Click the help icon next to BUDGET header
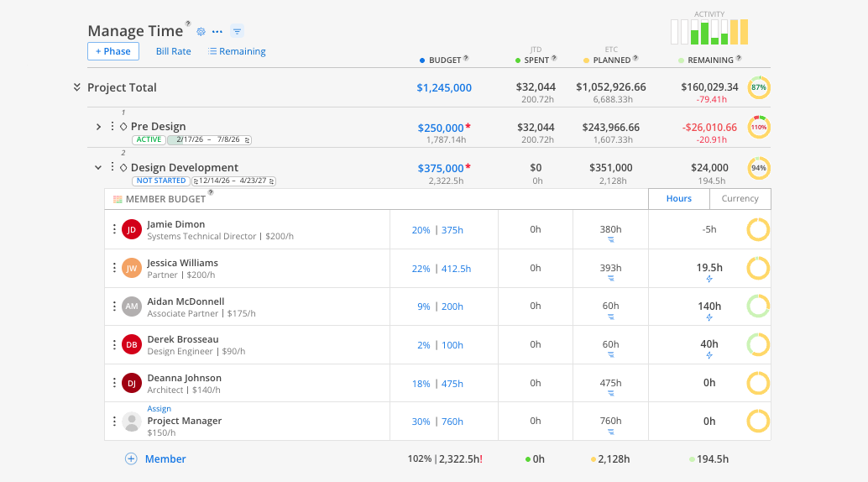The image size is (868, 482). pos(466,59)
